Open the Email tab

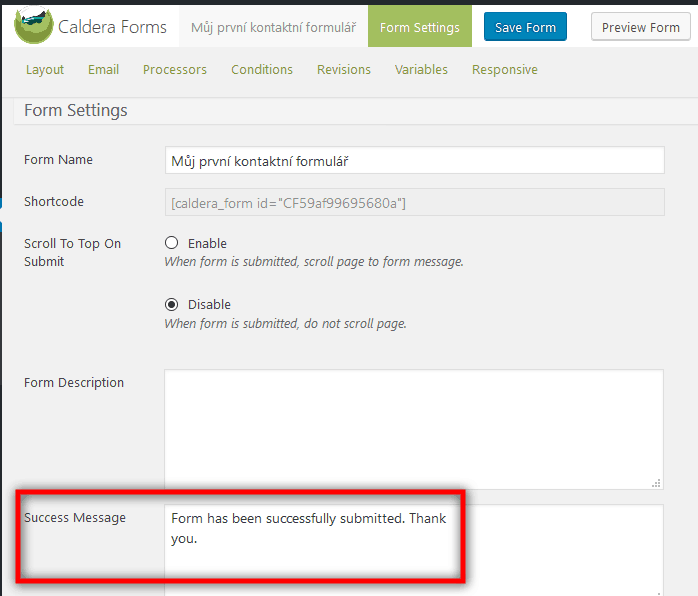(103, 70)
